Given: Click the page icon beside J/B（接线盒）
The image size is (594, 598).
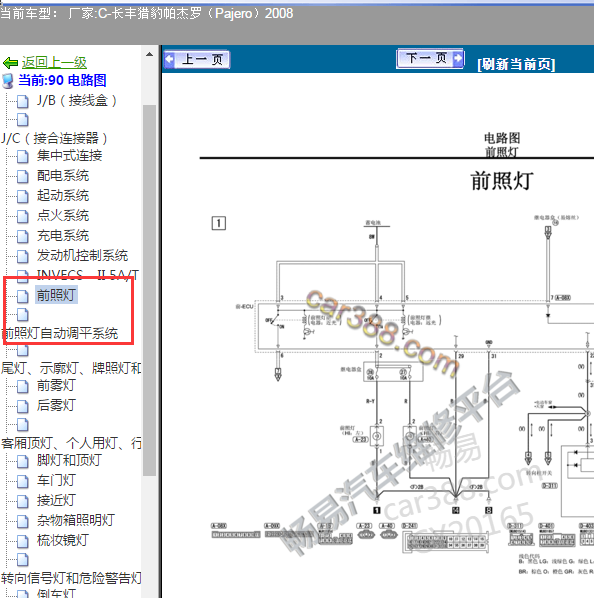Looking at the screenshot, I should [22, 101].
